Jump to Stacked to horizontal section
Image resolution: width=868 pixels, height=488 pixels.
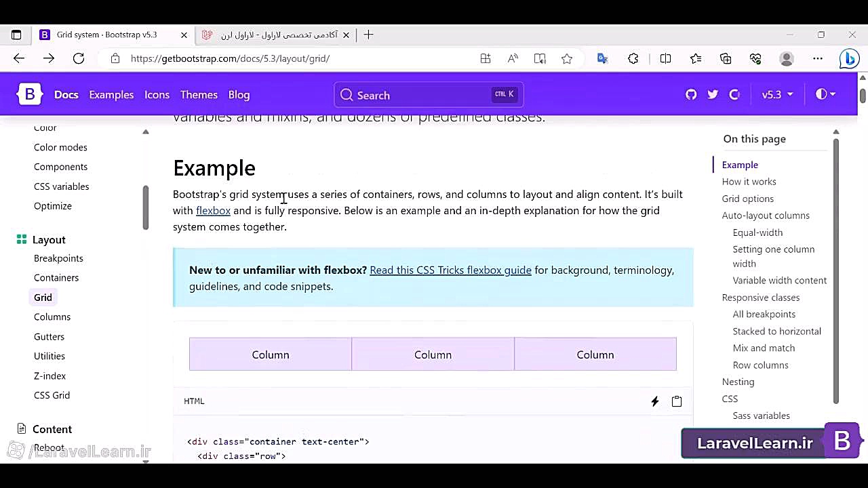[776, 331]
